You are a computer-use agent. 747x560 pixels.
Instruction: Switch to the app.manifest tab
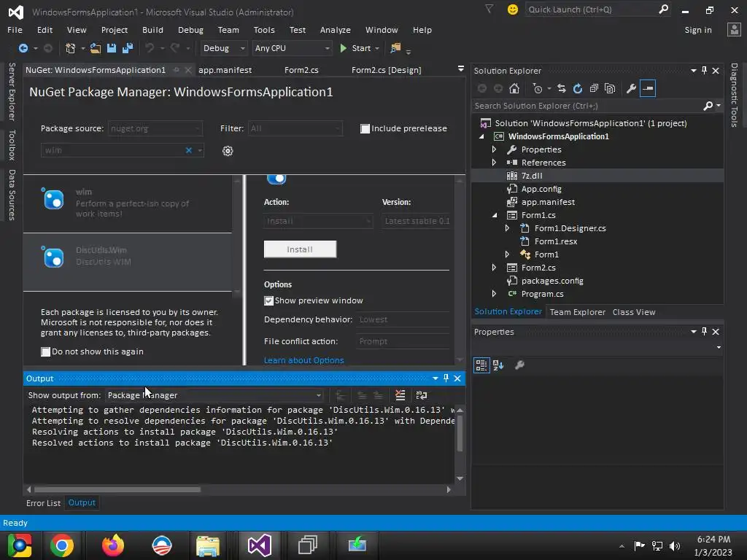click(x=225, y=70)
